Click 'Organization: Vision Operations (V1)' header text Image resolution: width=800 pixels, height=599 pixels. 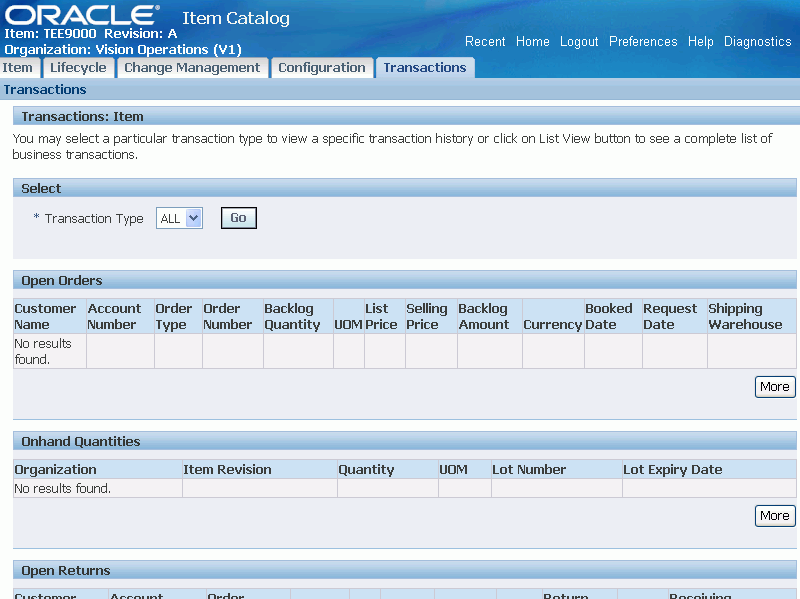[123, 49]
